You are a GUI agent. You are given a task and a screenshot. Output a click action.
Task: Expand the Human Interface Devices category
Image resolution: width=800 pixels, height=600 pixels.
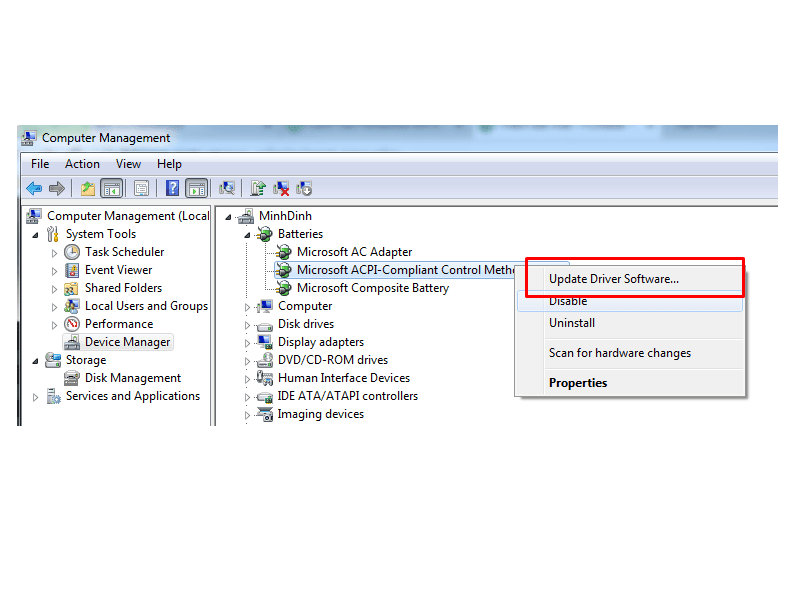tap(247, 379)
